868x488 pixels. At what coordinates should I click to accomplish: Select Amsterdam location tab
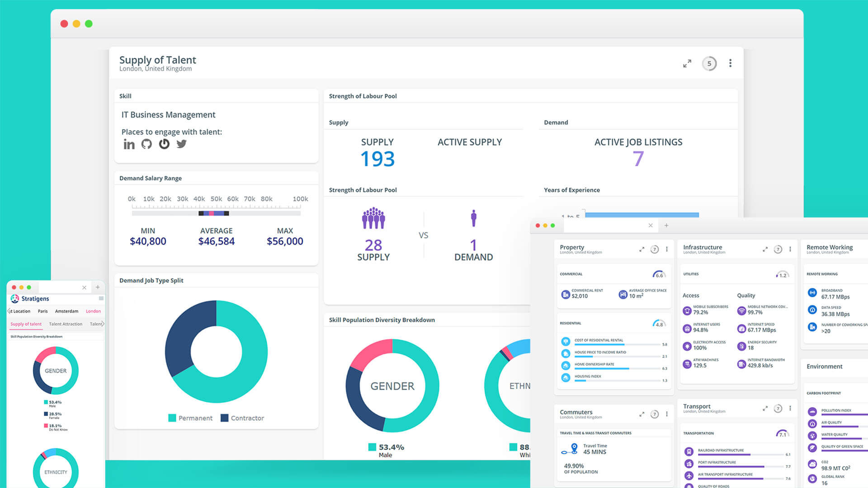[66, 311]
